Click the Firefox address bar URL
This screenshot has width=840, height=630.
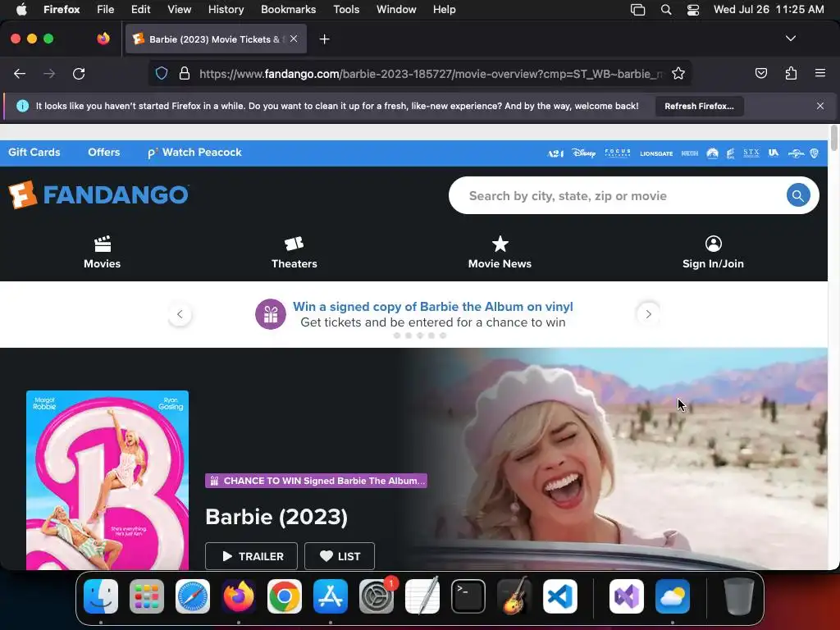point(431,73)
